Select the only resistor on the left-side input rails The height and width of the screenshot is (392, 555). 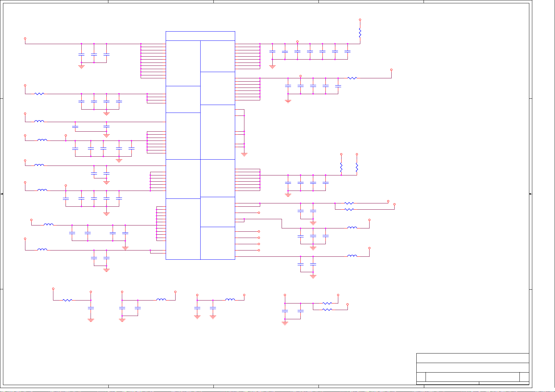pyautogui.click(x=39, y=94)
